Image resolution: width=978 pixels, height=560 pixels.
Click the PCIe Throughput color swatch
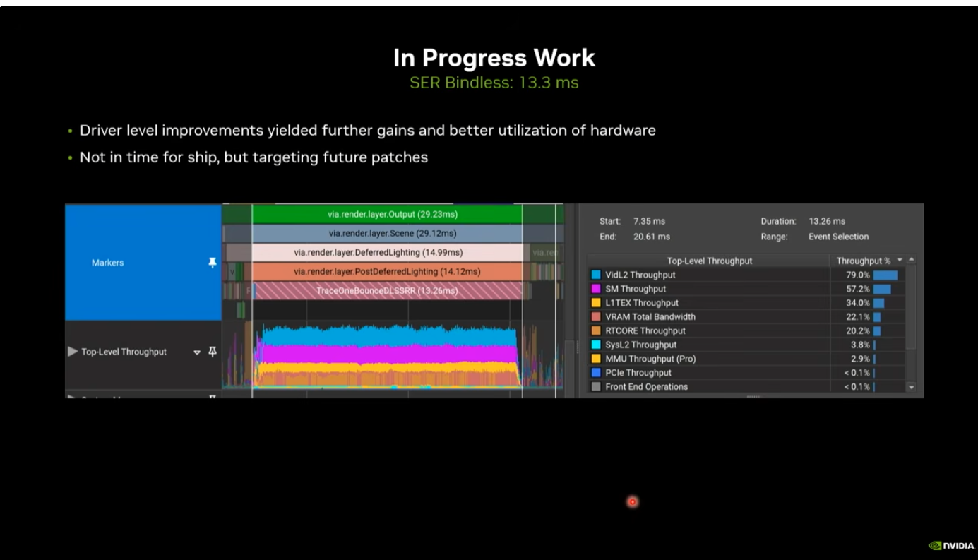click(596, 373)
